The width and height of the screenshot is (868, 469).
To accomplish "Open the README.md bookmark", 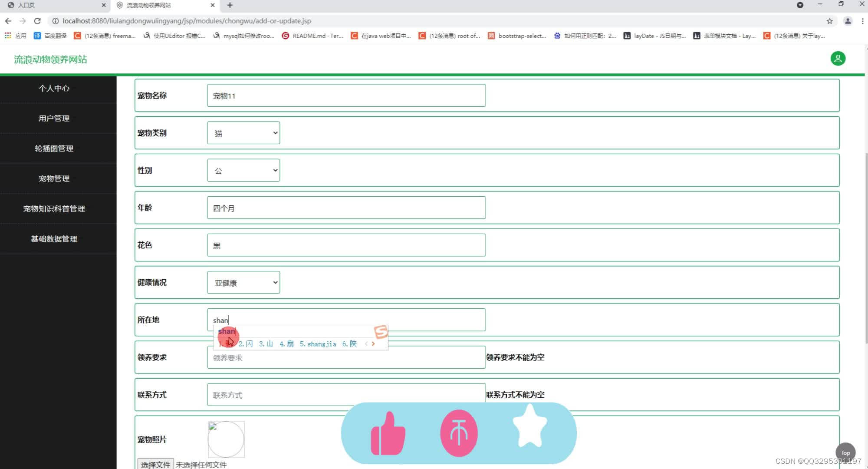I will pos(312,36).
